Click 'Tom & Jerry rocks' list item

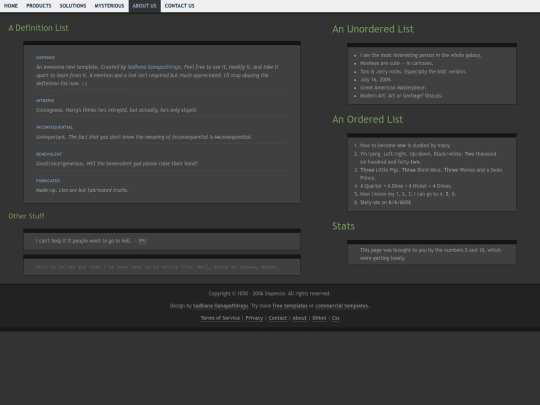413,72
